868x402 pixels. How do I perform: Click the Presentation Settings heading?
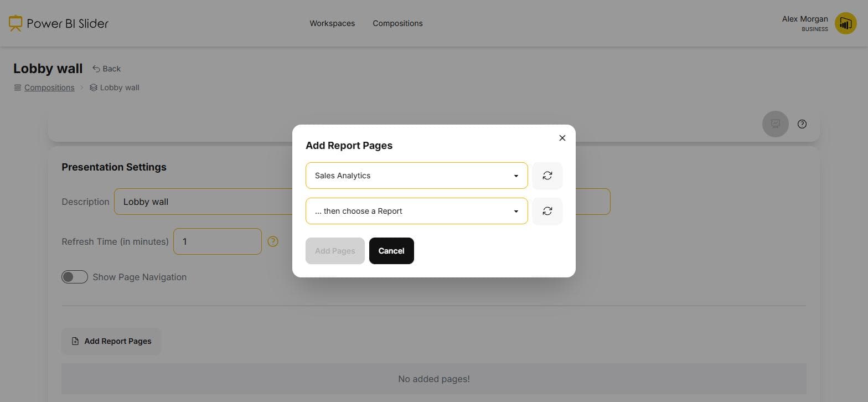[114, 167]
